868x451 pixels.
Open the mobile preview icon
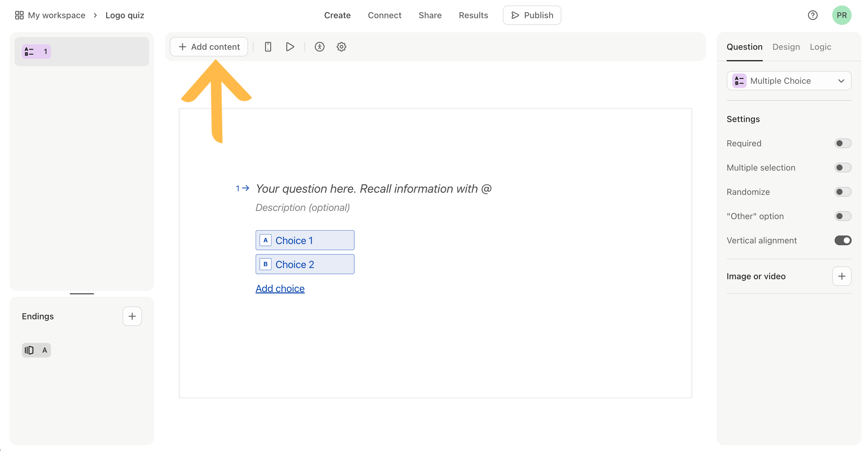[x=268, y=46]
